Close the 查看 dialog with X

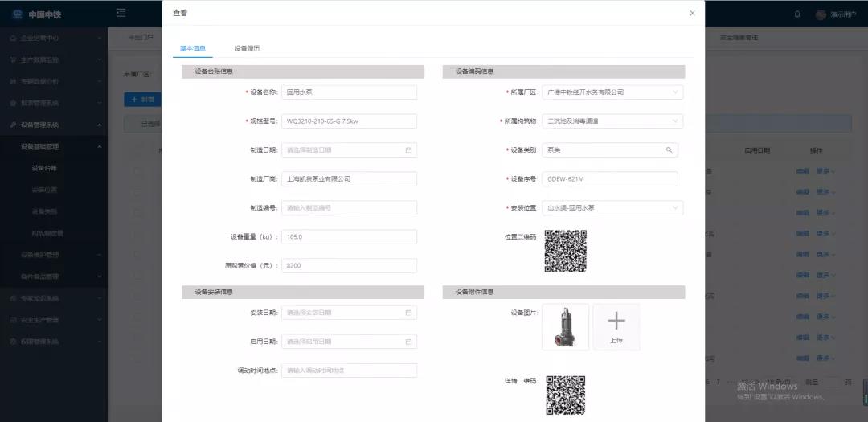[x=692, y=13]
